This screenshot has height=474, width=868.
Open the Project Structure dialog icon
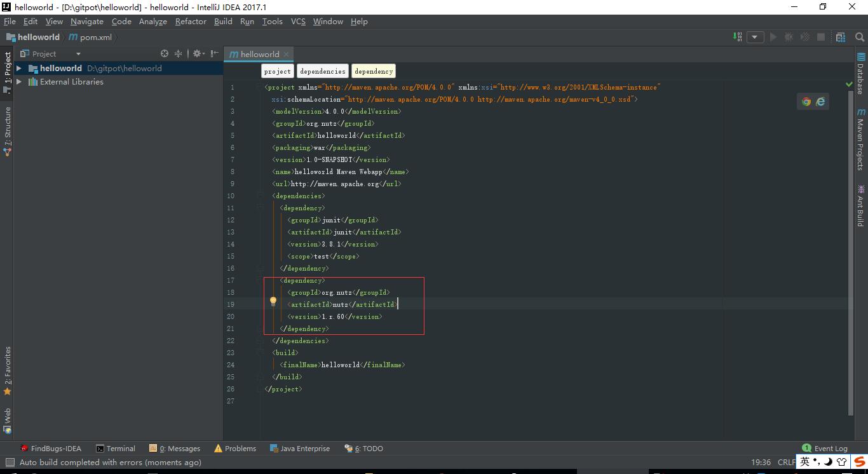tap(841, 37)
